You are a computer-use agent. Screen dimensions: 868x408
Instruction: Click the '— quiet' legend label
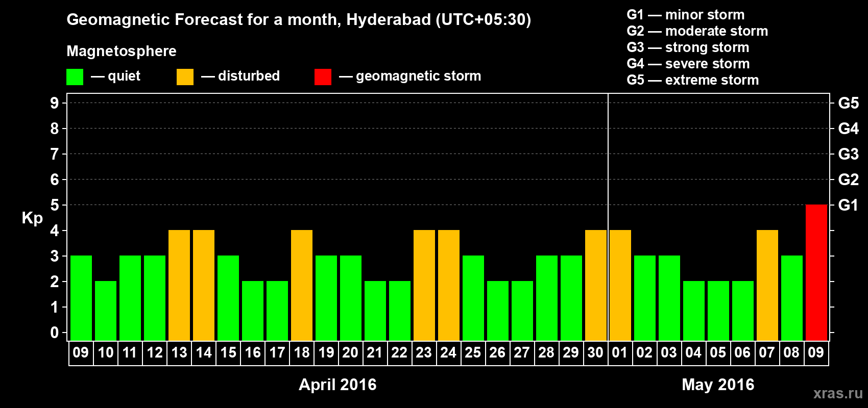point(115,76)
